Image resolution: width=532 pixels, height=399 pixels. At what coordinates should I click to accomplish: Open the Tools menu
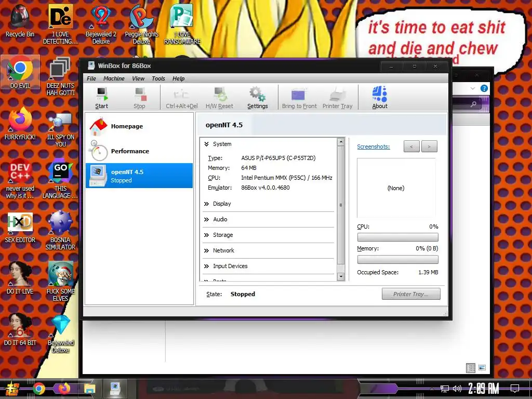coord(158,78)
